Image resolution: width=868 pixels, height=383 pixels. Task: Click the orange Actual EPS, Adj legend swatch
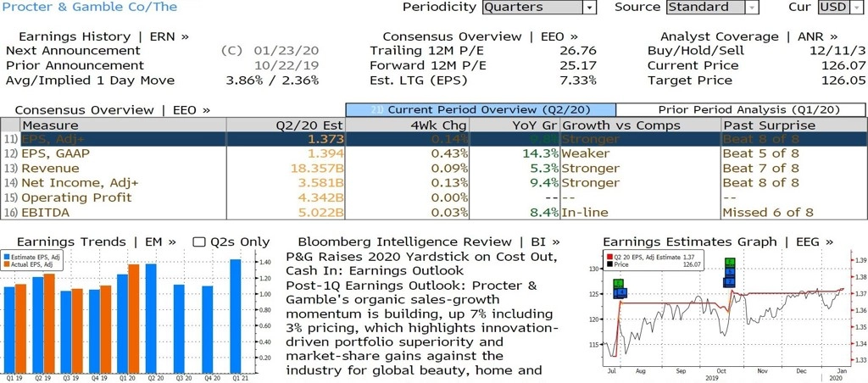pyautogui.click(x=7, y=265)
